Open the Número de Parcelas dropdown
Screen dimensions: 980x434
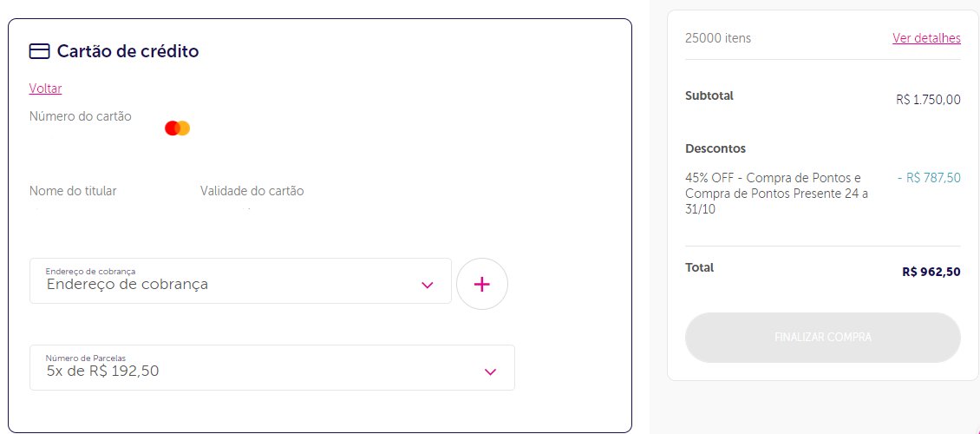pyautogui.click(x=271, y=368)
